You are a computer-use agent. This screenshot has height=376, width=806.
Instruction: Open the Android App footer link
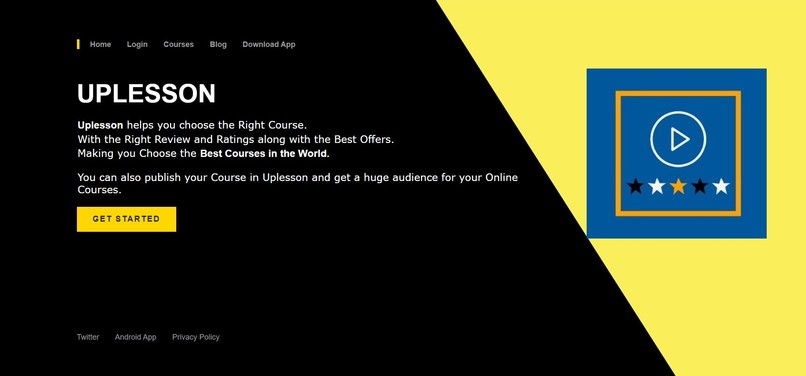coord(135,337)
